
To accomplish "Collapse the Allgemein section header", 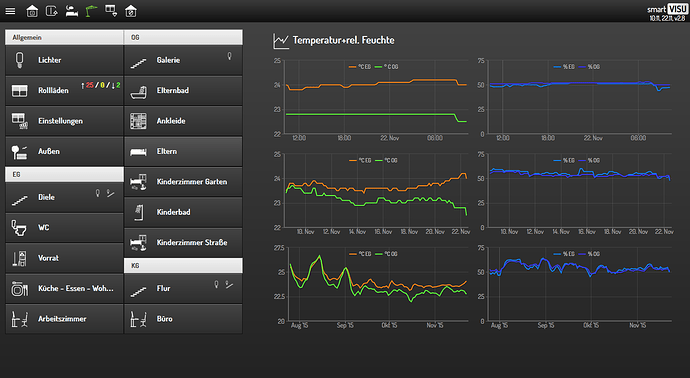I will (x=64, y=37).
